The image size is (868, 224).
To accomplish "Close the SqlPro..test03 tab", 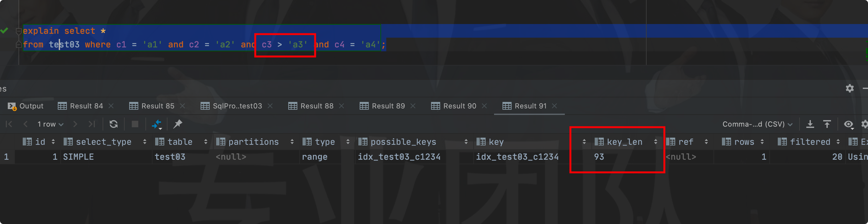I will point(270,106).
